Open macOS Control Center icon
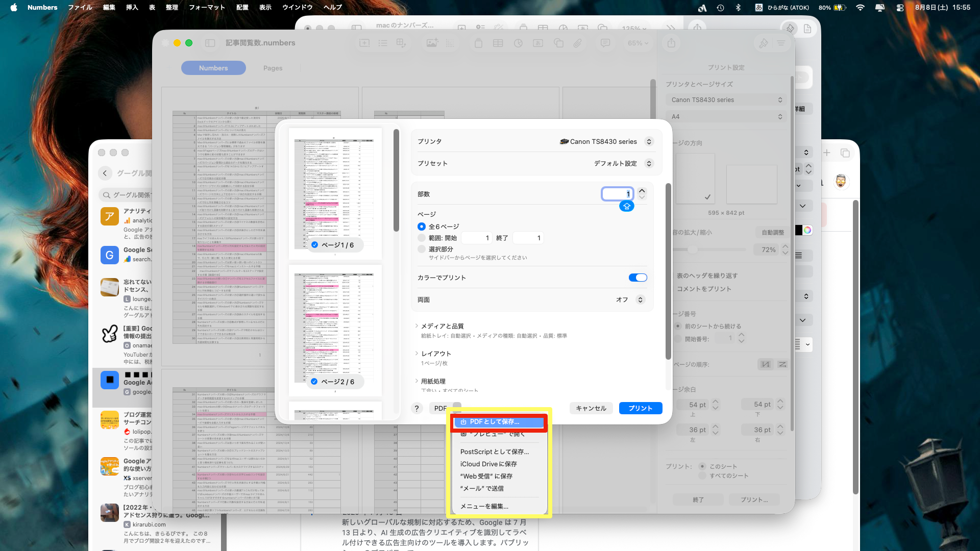This screenshot has height=551, width=980. point(900,8)
